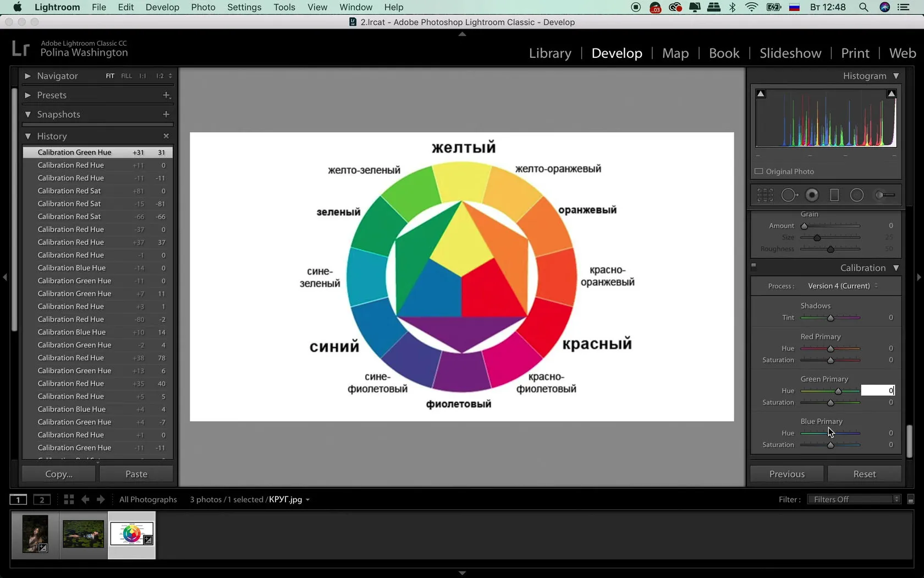Pick the Radial Filter tool
Screen dimensions: 924x578
click(857, 195)
